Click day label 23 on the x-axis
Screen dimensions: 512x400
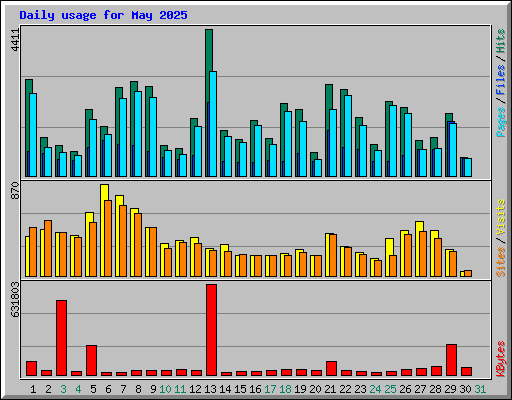pos(360,389)
